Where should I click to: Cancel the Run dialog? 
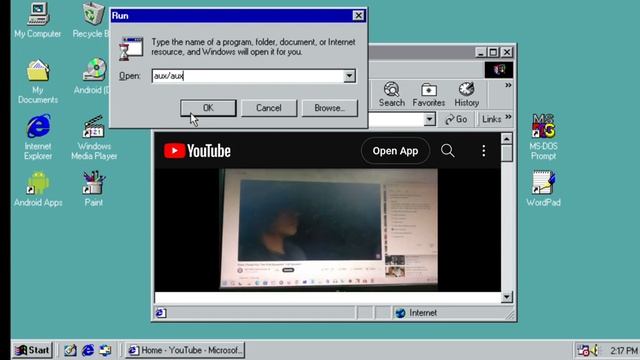(x=269, y=108)
